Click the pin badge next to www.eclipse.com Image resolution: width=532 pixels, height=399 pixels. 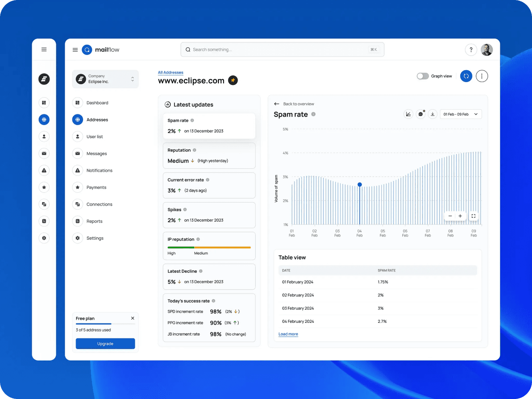(x=233, y=80)
